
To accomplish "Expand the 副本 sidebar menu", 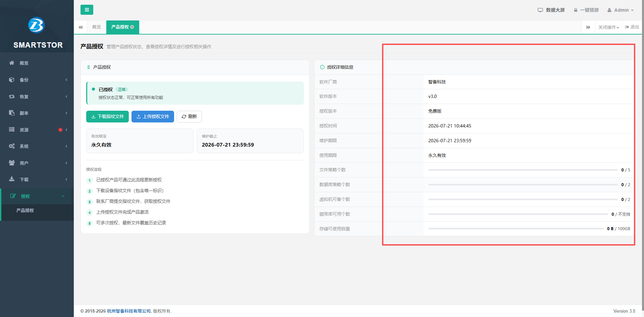I will pyautogui.click(x=66, y=113).
